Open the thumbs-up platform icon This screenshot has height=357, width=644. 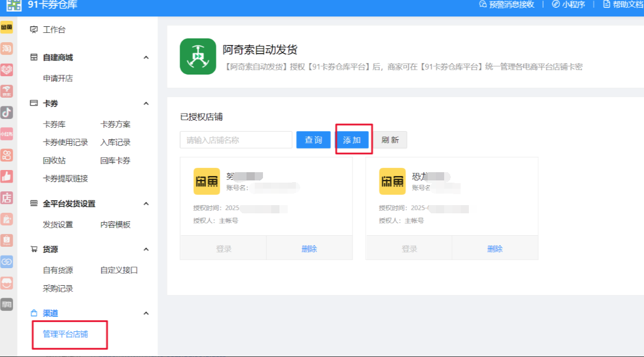pos(7,177)
